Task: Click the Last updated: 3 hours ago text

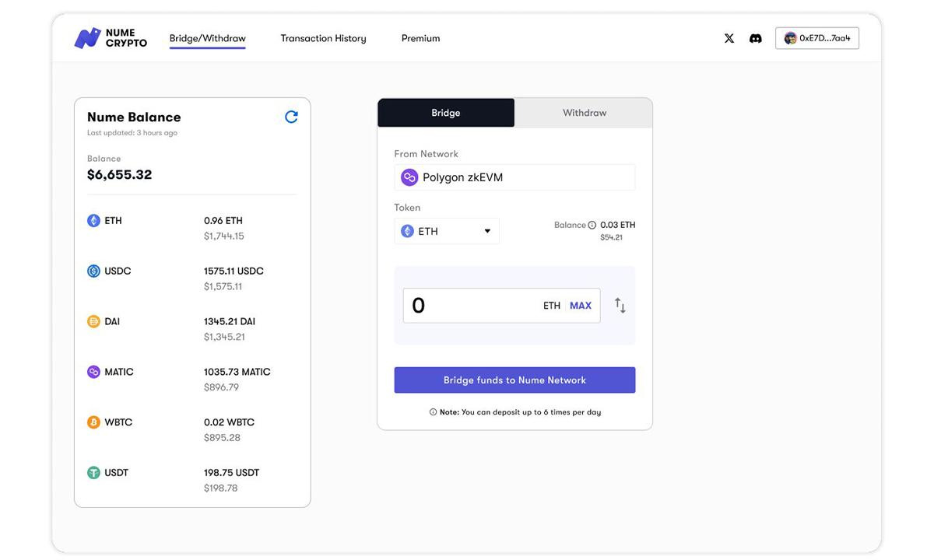Action: pos(132,133)
